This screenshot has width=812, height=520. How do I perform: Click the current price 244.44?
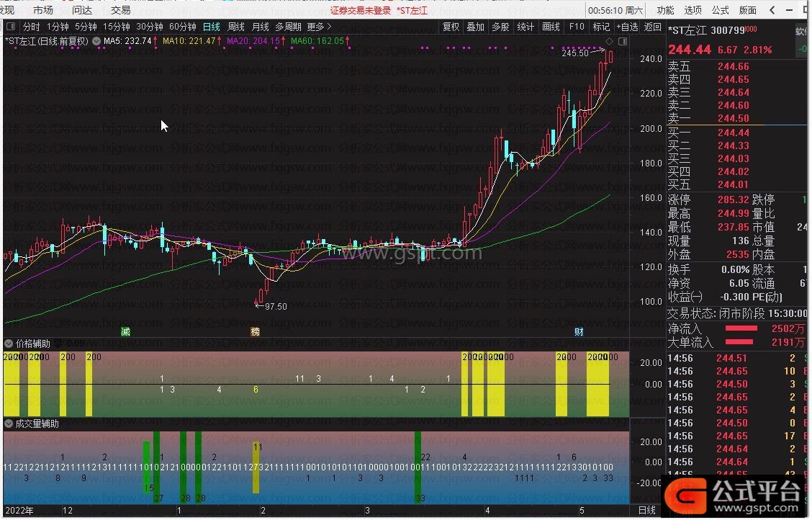[x=690, y=50]
